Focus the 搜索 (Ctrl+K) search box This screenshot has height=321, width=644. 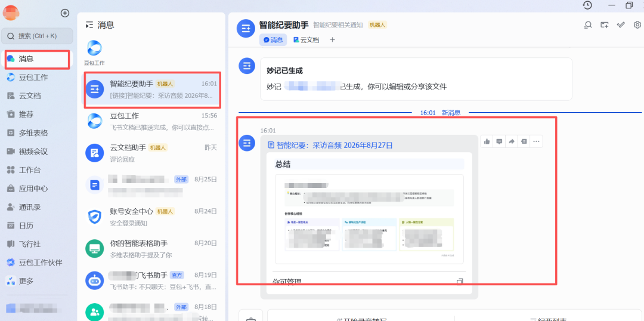pos(38,36)
